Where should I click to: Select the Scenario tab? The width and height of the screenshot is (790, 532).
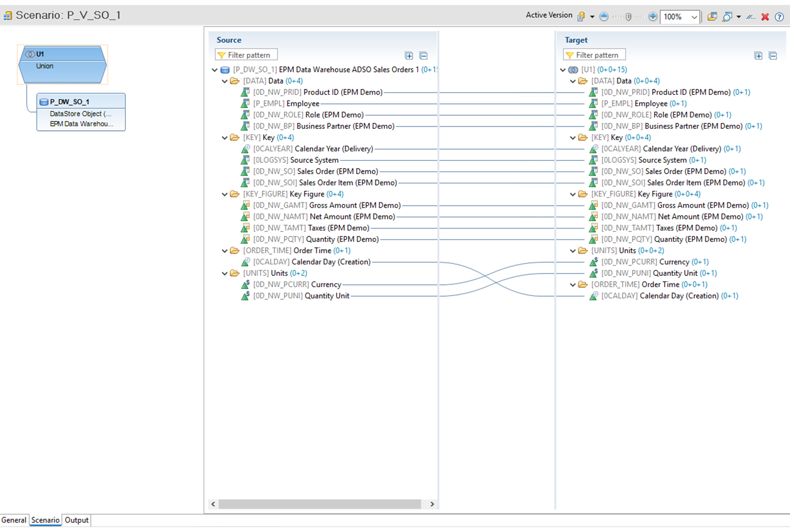tap(45, 520)
